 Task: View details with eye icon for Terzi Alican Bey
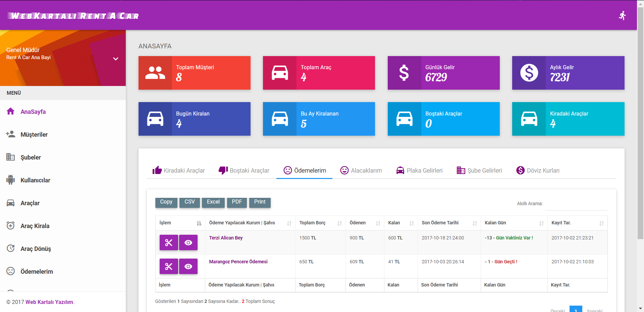pyautogui.click(x=188, y=242)
